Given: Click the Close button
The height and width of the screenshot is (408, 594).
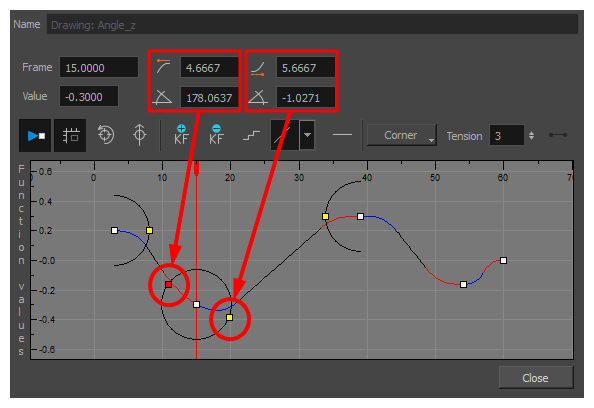Looking at the screenshot, I should [535, 378].
